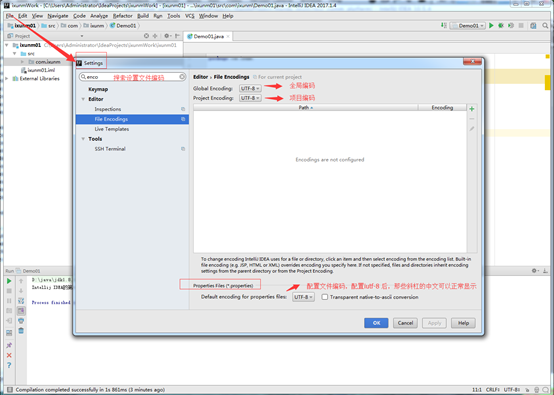Open the Build menu
The image size is (554, 395).
tap(143, 16)
